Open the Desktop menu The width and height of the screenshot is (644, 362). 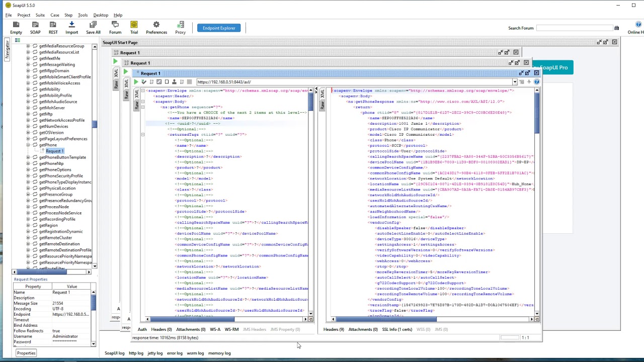(x=101, y=15)
